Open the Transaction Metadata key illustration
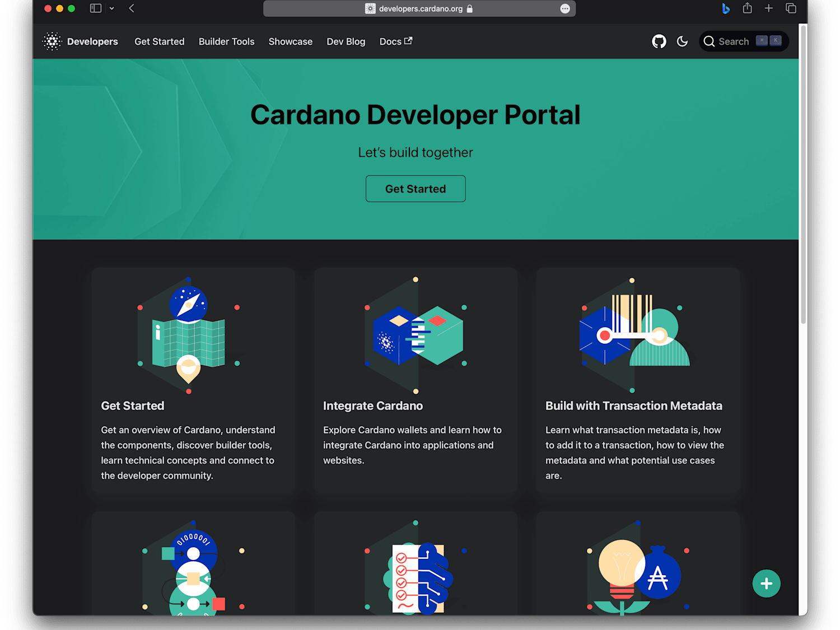The image size is (840, 630). (x=634, y=335)
